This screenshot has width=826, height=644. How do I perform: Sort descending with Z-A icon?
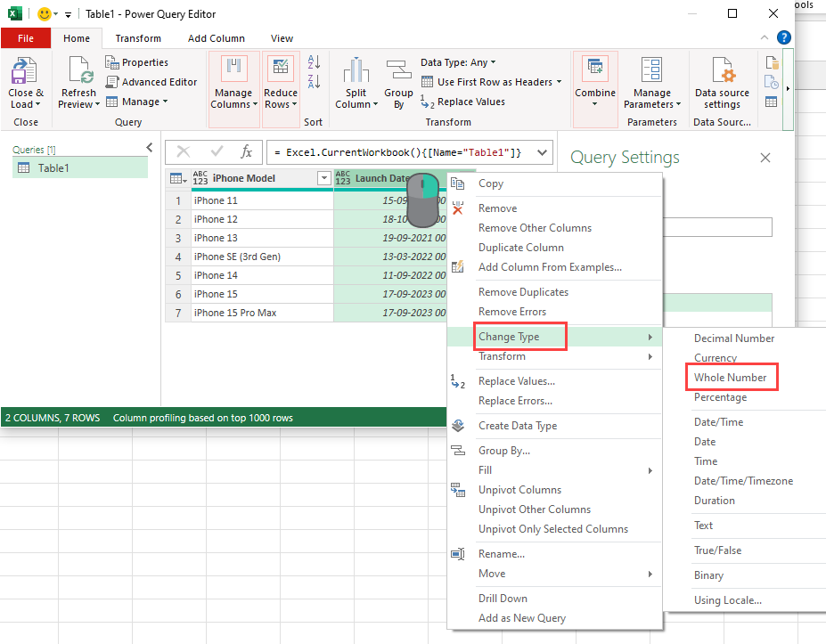point(314,81)
